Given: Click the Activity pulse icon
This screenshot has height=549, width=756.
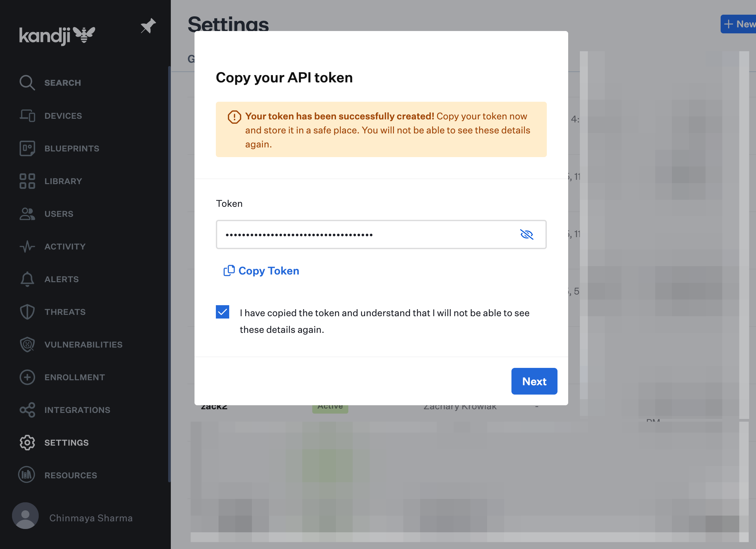Looking at the screenshot, I should pos(27,246).
